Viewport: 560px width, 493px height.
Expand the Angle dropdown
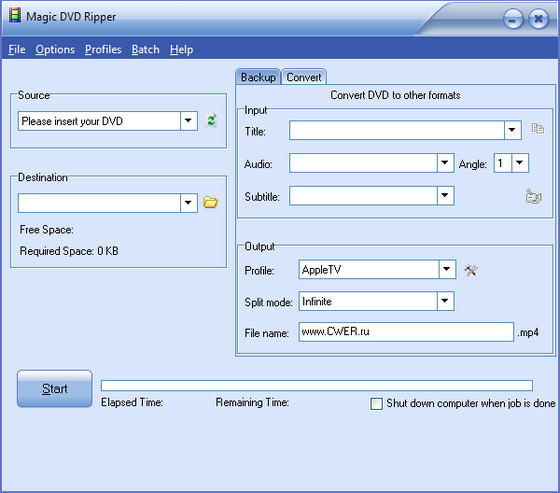click(x=520, y=163)
